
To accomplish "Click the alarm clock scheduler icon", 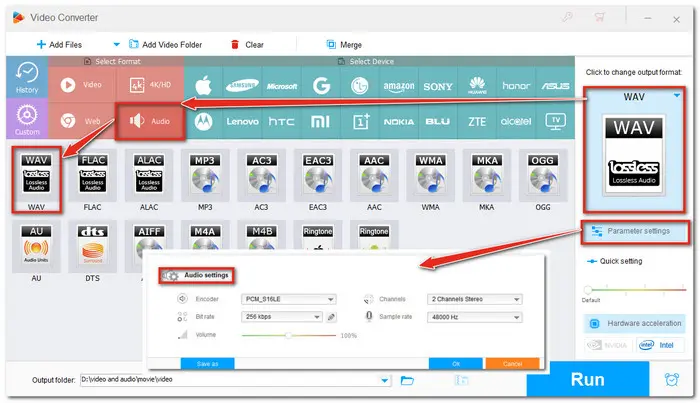I will pos(672,380).
